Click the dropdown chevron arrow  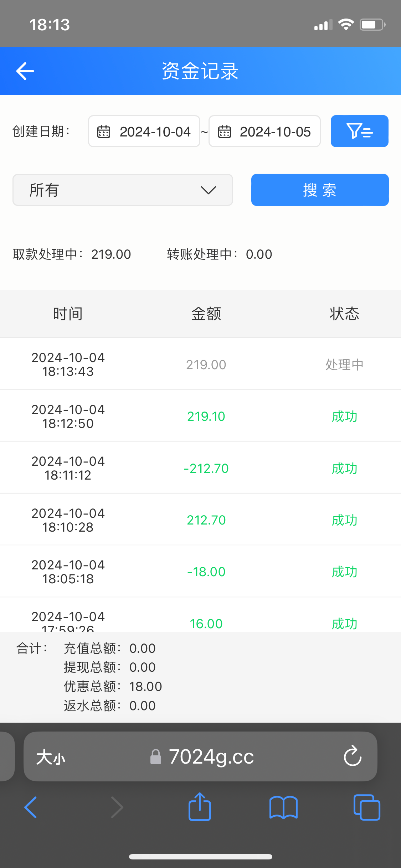point(209,190)
